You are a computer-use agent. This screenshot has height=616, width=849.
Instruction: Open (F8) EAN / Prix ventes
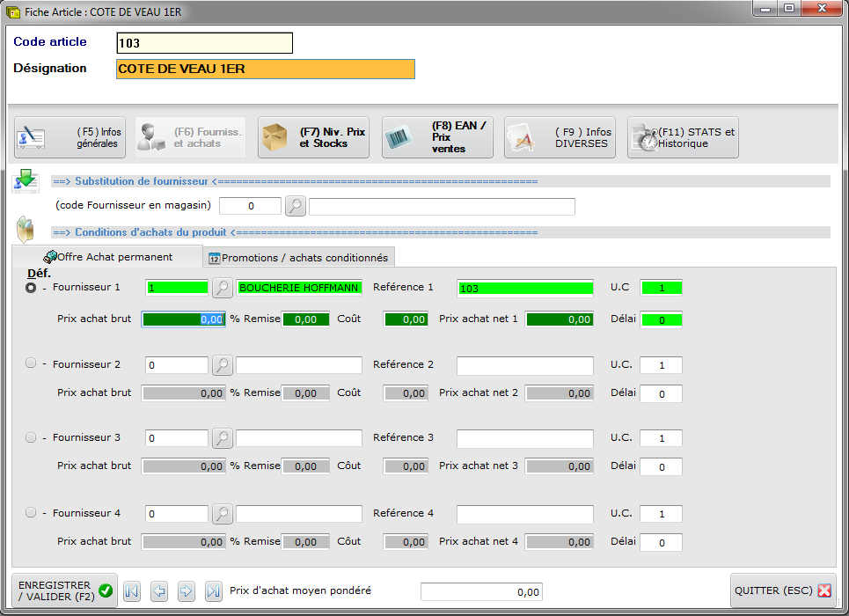[x=436, y=138]
